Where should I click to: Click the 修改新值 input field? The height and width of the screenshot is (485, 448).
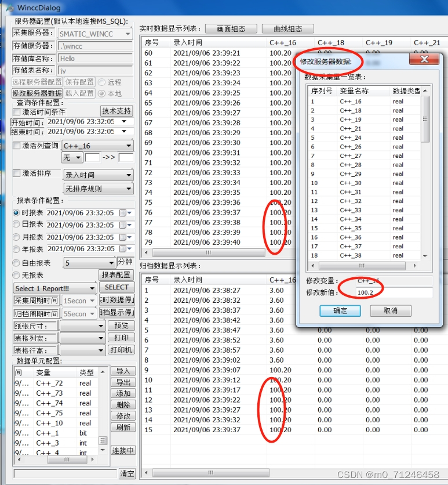pyautogui.click(x=394, y=292)
